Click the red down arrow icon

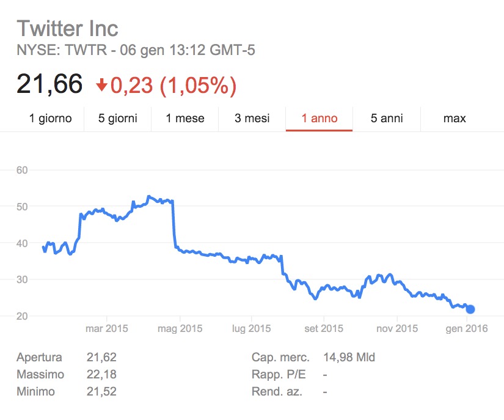click(x=101, y=85)
